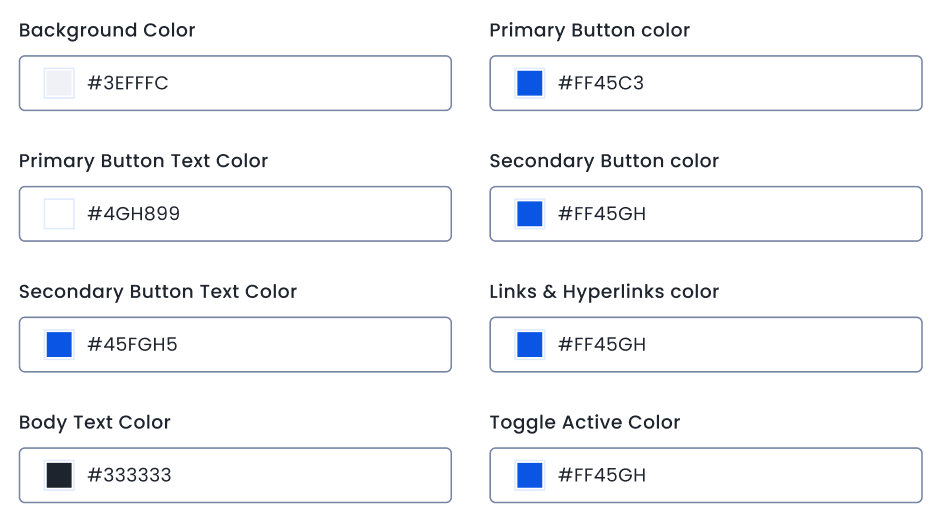Select the Secondary Button color swatch
The width and height of the screenshot is (936, 522).
pos(529,214)
